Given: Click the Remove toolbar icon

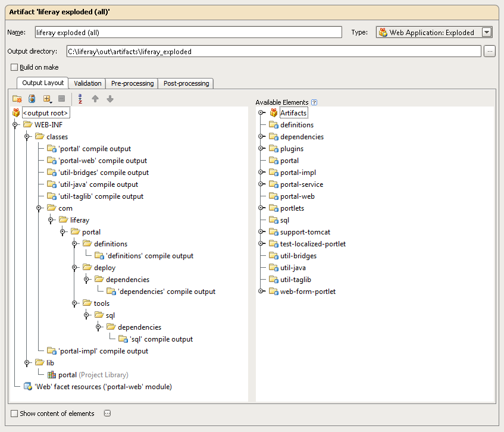Looking at the screenshot, I should [61, 99].
